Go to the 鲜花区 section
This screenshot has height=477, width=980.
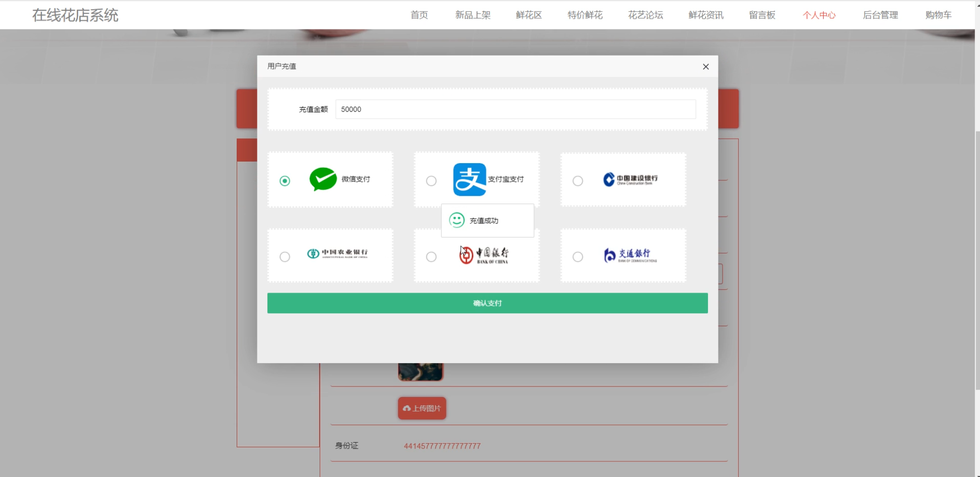pyautogui.click(x=529, y=15)
